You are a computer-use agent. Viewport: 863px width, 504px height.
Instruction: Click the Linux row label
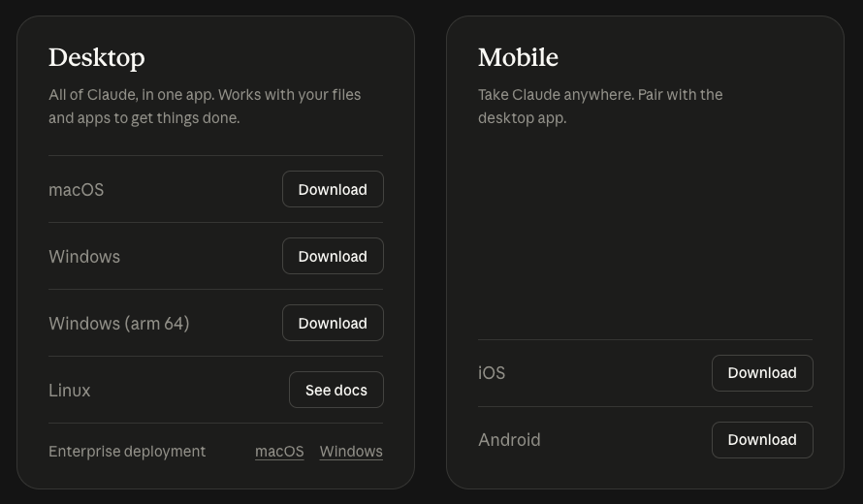(x=70, y=391)
